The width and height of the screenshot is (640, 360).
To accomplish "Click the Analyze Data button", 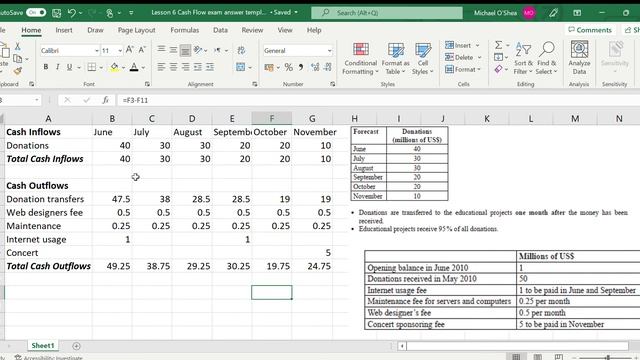I will (579, 58).
